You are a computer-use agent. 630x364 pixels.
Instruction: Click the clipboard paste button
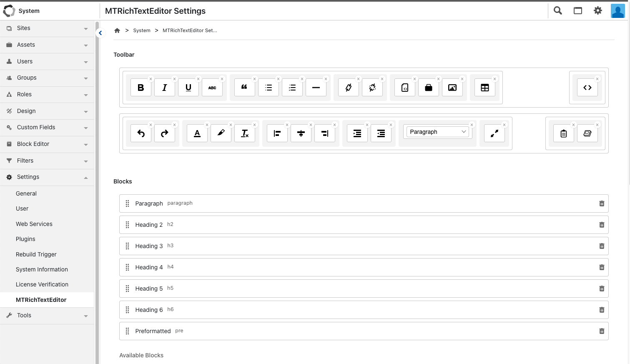tap(564, 133)
